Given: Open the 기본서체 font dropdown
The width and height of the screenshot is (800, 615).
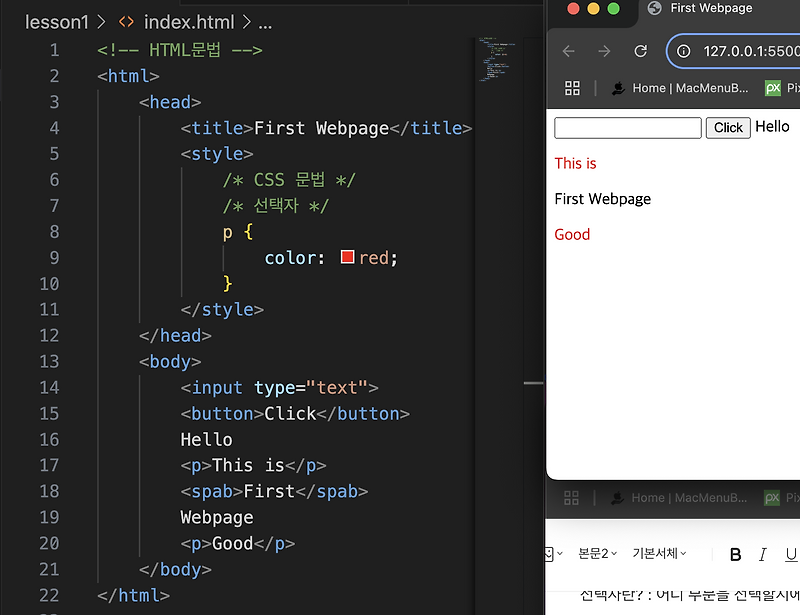Looking at the screenshot, I should point(659,554).
